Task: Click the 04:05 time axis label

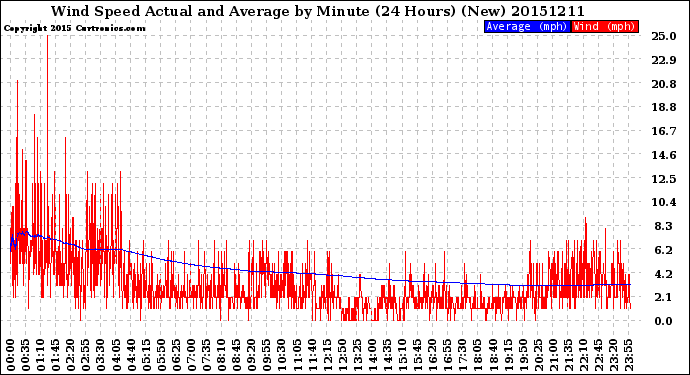Action: [116, 355]
